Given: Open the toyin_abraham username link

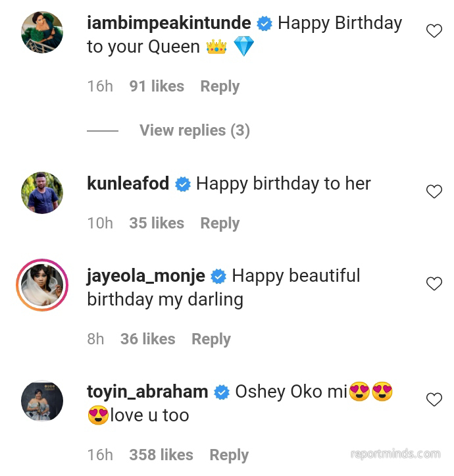Looking at the screenshot, I should [147, 392].
